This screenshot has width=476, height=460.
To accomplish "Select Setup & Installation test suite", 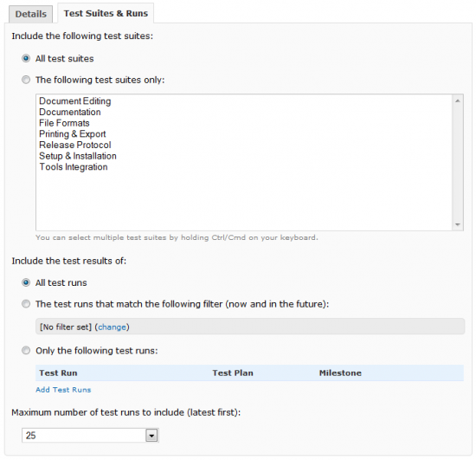I will point(78,156).
